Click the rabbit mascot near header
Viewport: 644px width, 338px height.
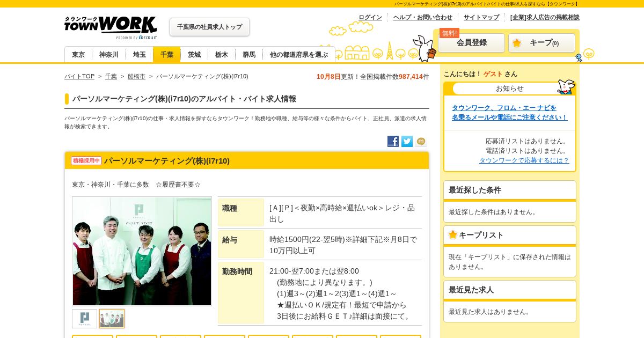pos(425,48)
